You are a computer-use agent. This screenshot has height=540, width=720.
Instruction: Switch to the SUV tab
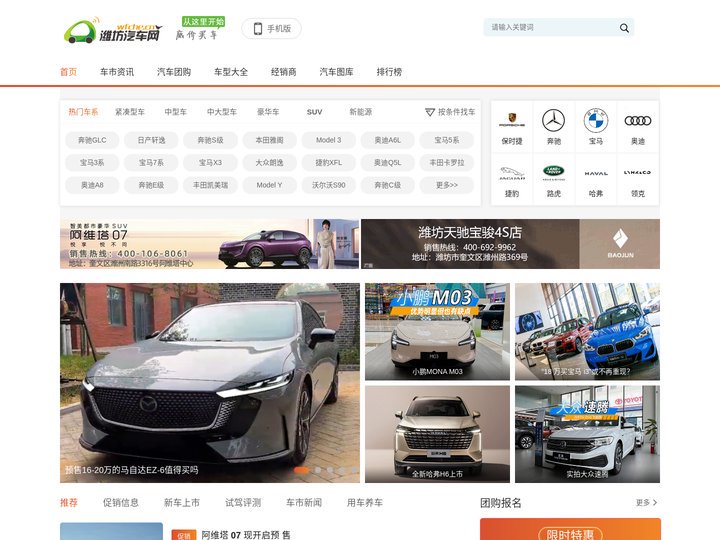pos(315,112)
